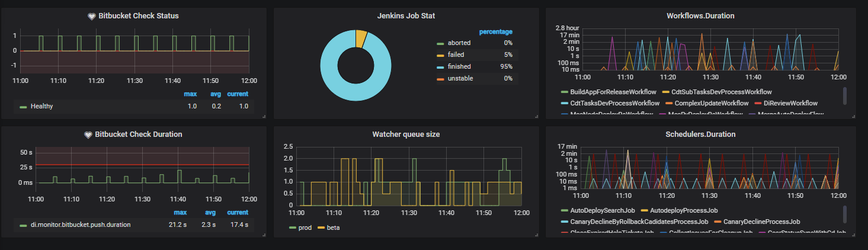Toggle CdtTasksDevProcessWorkflow legend series
The width and height of the screenshot is (868, 250).
point(614,103)
